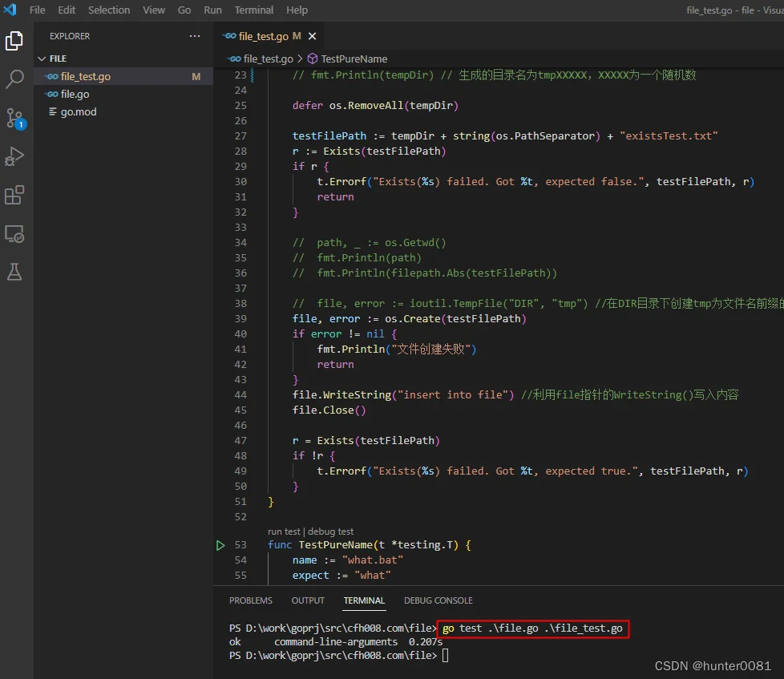Click the 'run test' code lens
This screenshot has height=679, width=784.
coord(284,531)
